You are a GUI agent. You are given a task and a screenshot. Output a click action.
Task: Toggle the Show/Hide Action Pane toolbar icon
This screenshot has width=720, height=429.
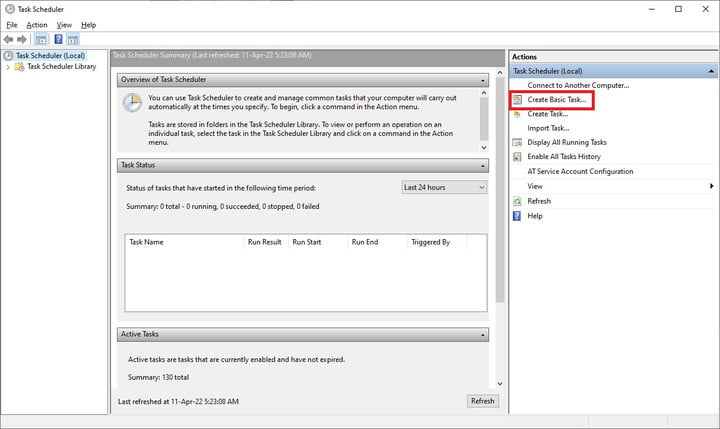pos(73,40)
